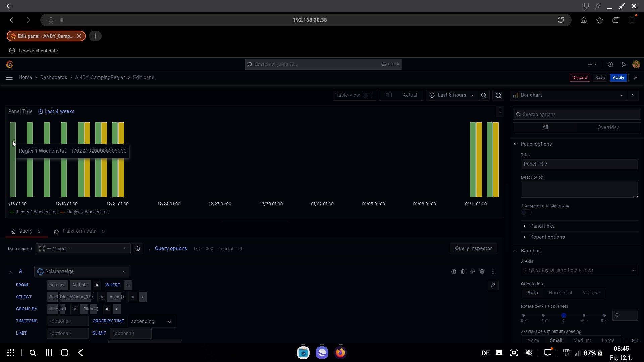Screen dimensions: 644x362
Task: Enable Transparent background switch
Action: [x=526, y=213]
